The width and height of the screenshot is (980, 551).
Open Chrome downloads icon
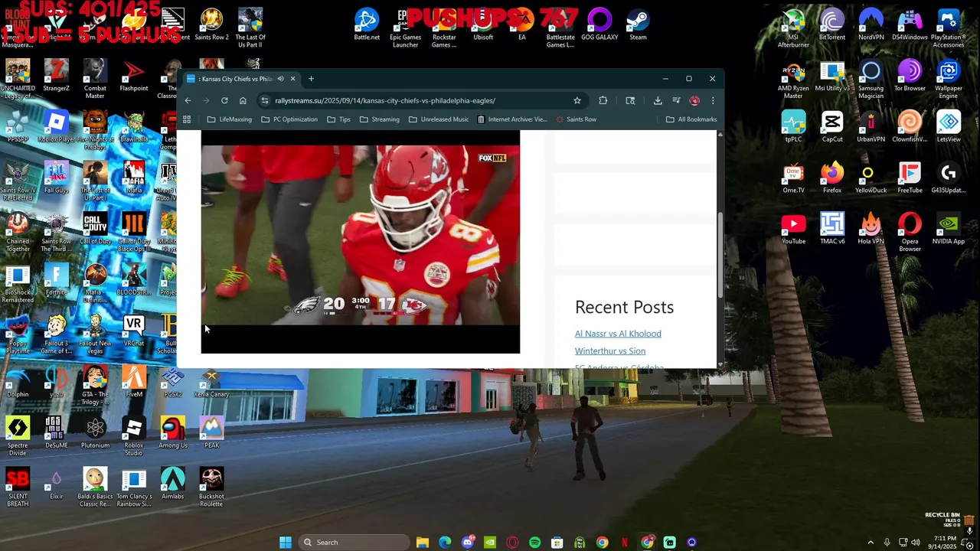click(x=658, y=100)
